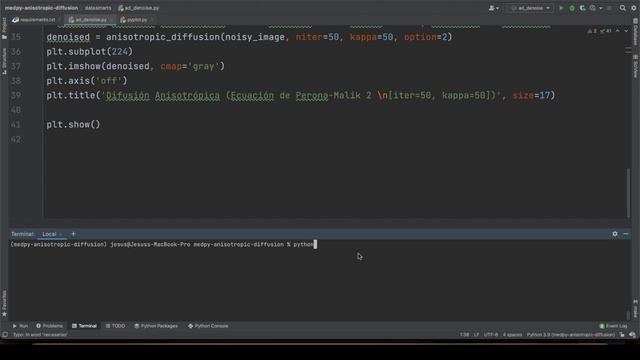Close the ad_denoise.py editor tab
The height and width of the screenshot is (360, 640).
(111, 20)
